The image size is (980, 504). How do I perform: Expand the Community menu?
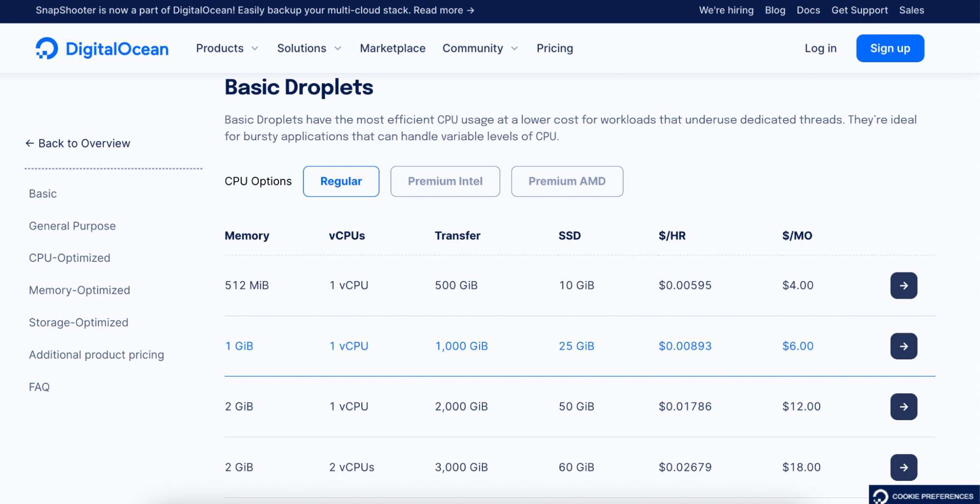(480, 48)
